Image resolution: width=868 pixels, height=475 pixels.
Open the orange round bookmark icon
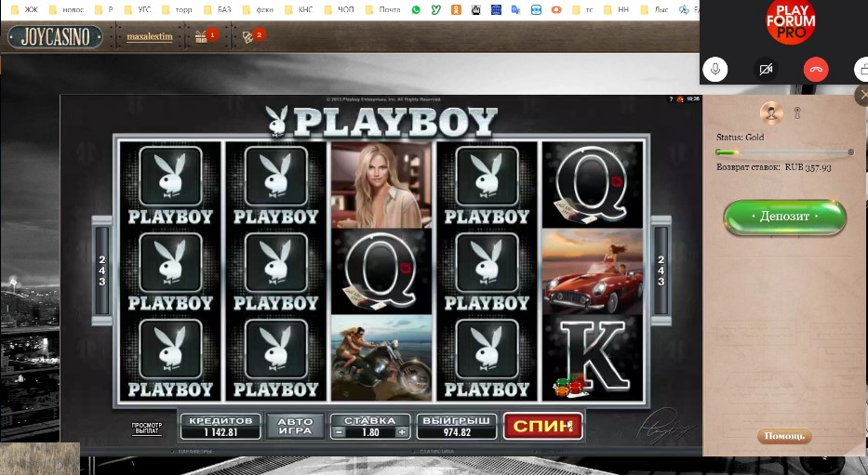tap(556, 9)
